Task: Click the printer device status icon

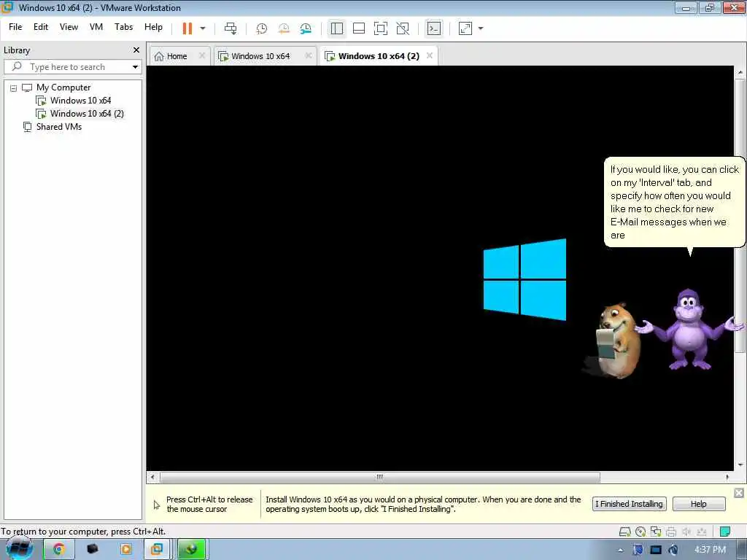Action: click(x=671, y=532)
